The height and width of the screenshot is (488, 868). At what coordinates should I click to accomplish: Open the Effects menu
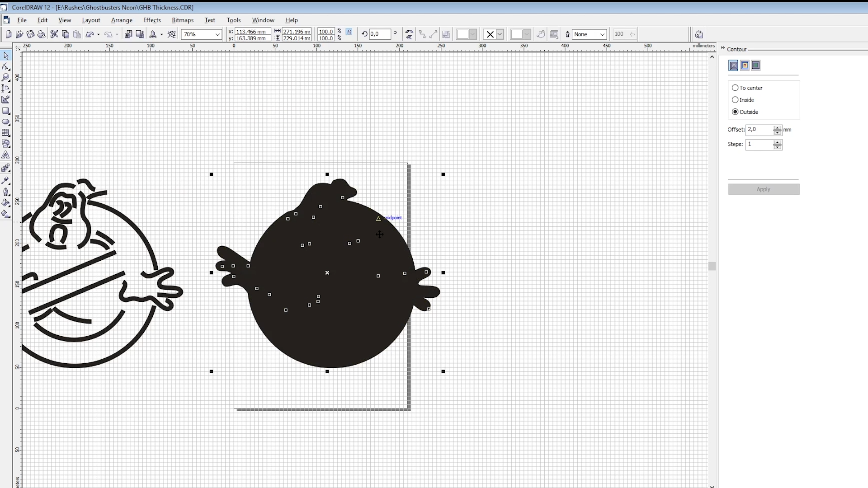tap(152, 20)
